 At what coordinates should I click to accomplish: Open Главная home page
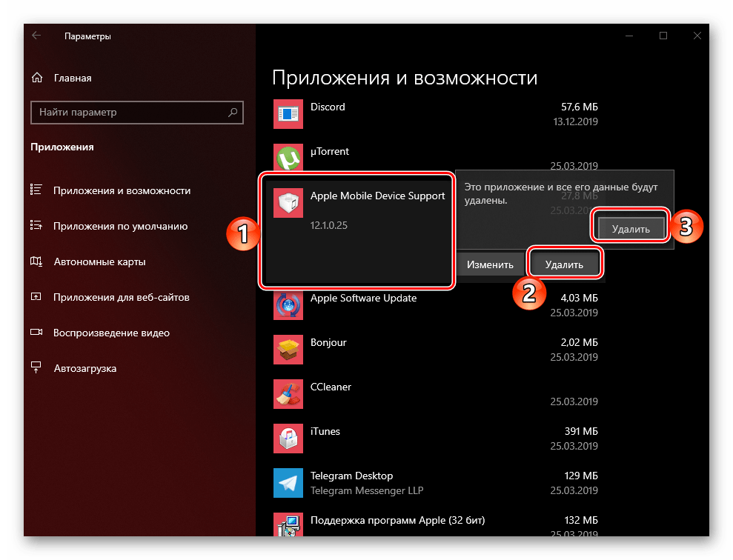pyautogui.click(x=72, y=78)
